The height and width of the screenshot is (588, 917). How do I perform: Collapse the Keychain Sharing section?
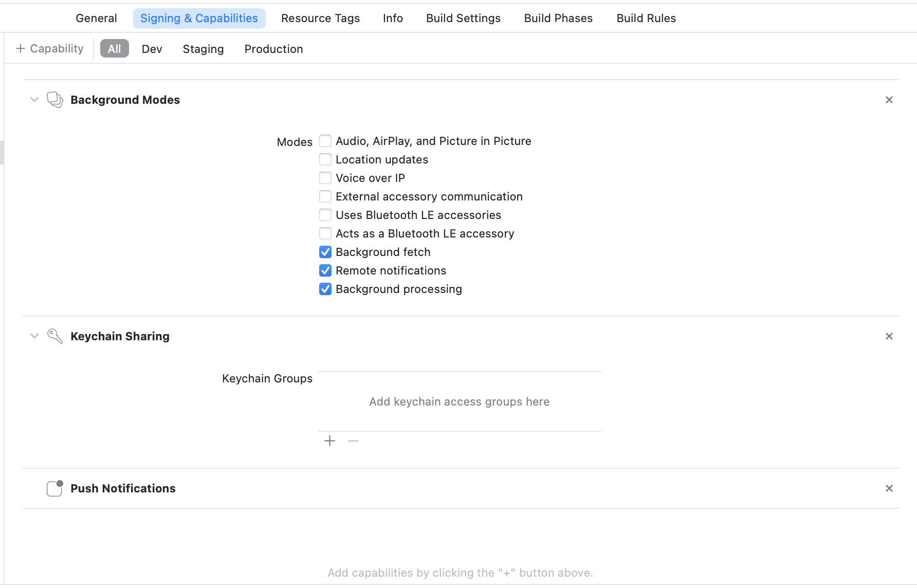34,336
